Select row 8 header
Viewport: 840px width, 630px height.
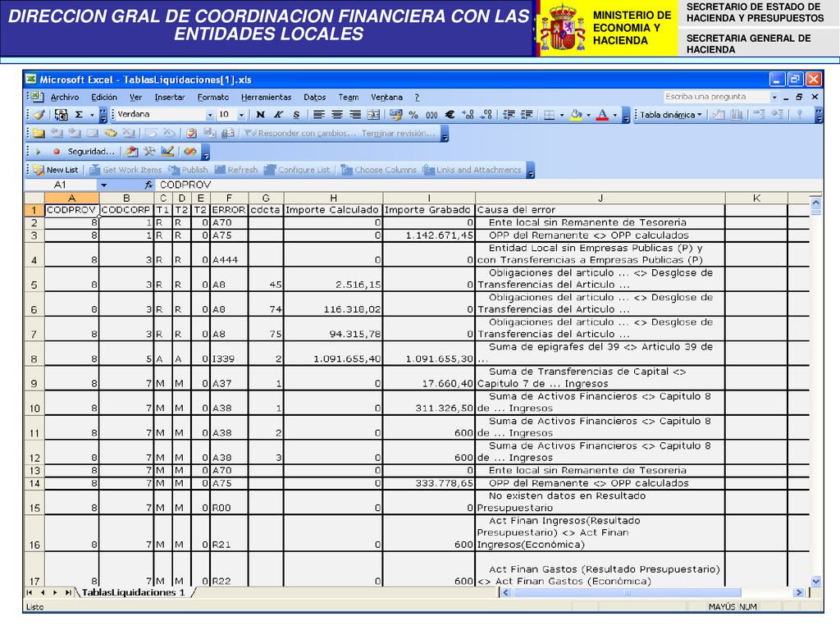[34, 354]
